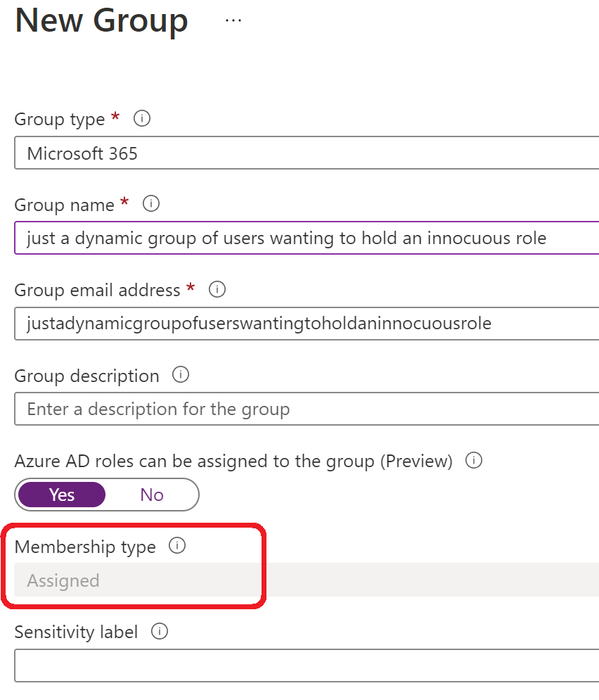Open the Sensitivity label dropdown

click(307, 666)
